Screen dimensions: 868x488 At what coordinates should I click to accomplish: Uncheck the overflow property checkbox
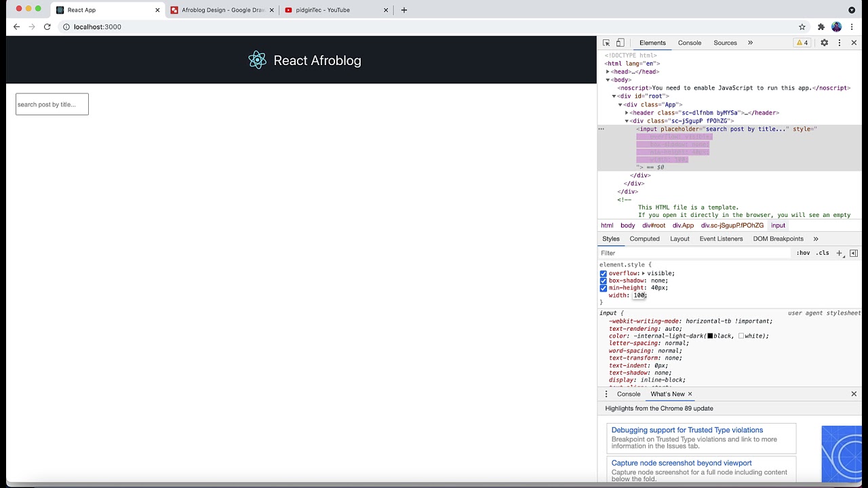click(x=603, y=273)
